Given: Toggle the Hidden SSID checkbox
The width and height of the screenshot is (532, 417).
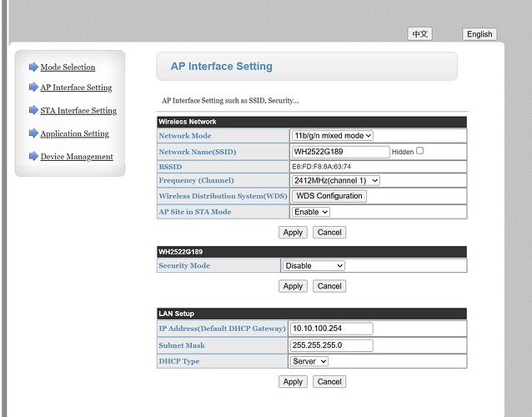Looking at the screenshot, I should point(419,151).
